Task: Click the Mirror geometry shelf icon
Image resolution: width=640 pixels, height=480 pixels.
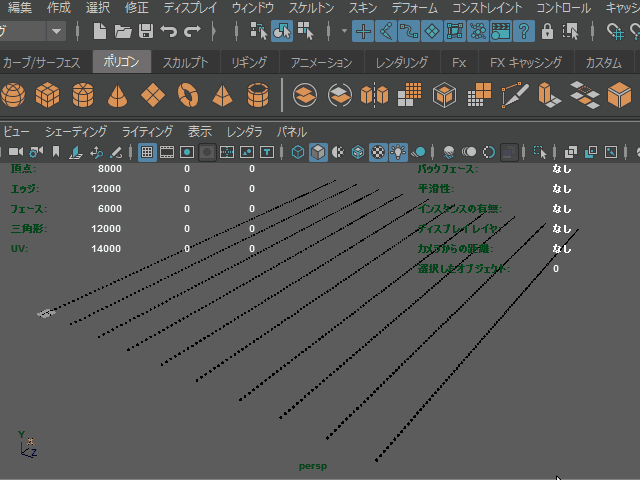Action: [374, 95]
